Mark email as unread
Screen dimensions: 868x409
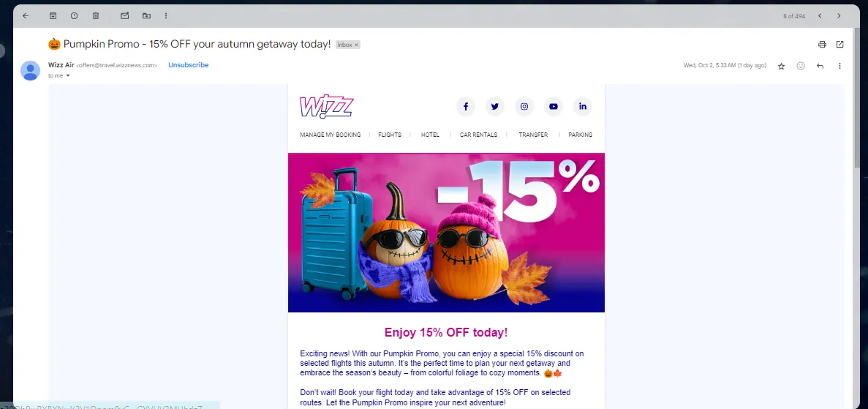(x=124, y=16)
